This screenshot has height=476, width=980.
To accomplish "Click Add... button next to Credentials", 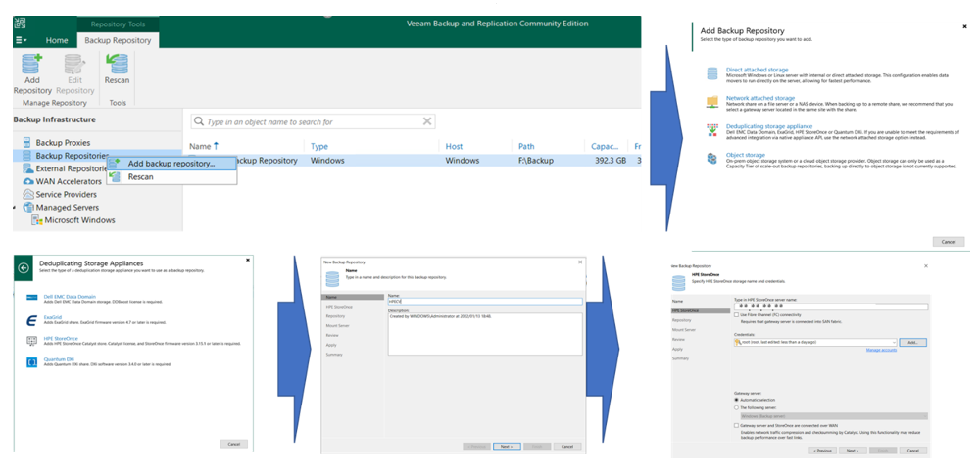I will click(912, 343).
